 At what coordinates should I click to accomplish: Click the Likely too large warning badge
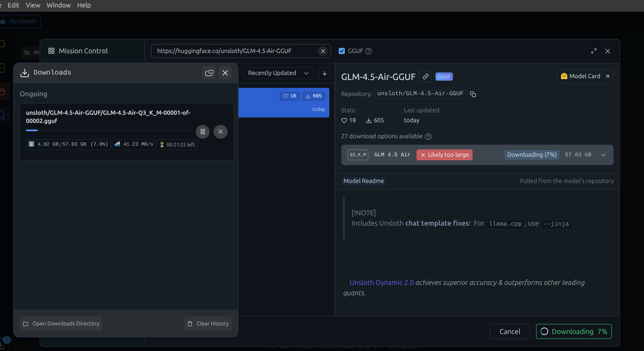(445, 155)
